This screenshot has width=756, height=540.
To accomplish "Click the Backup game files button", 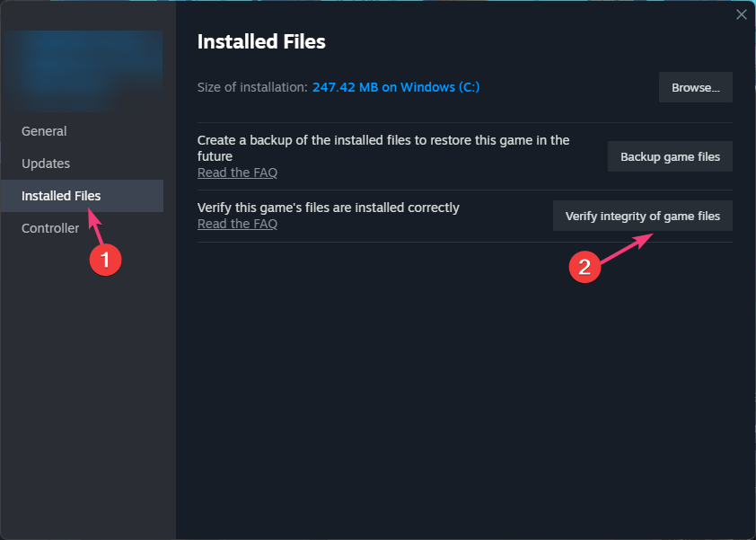I will [669, 156].
